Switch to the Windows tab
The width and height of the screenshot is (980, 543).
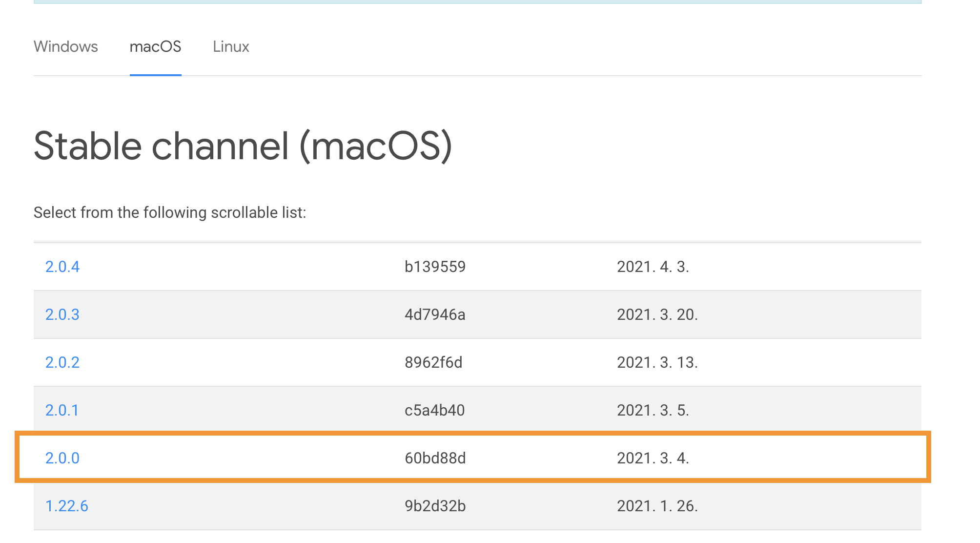coord(66,46)
